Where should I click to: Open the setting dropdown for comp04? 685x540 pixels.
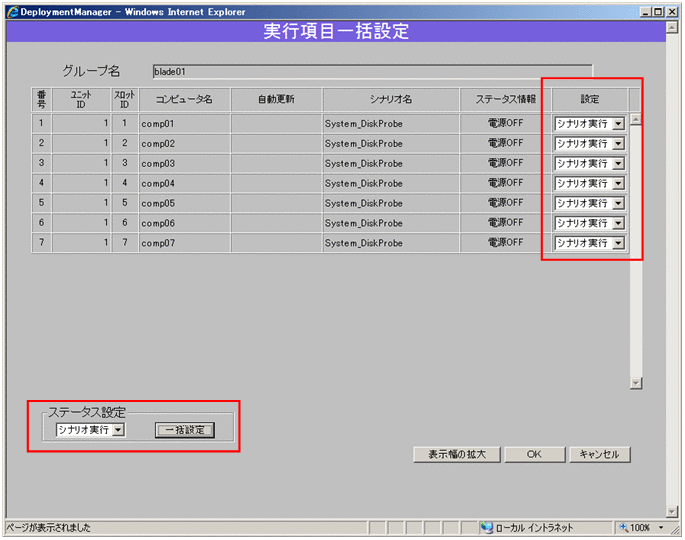(589, 183)
